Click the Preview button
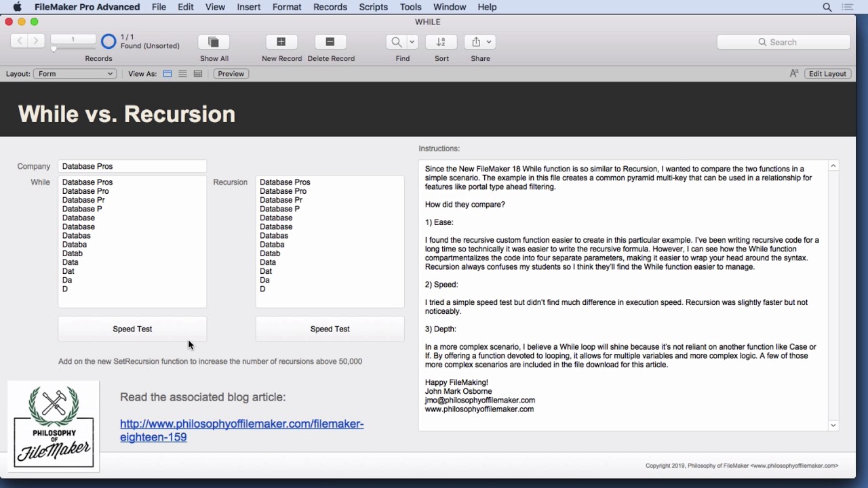Image resolution: width=868 pixels, height=488 pixels. pos(231,74)
